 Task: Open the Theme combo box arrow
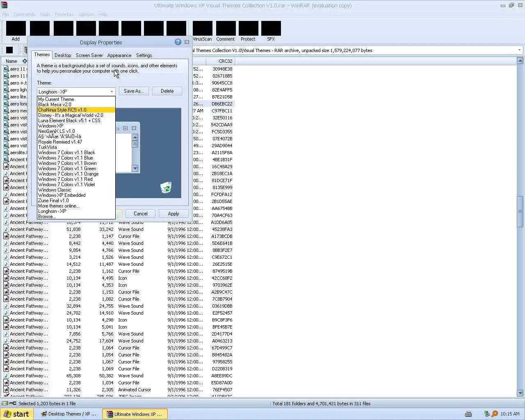(112, 91)
